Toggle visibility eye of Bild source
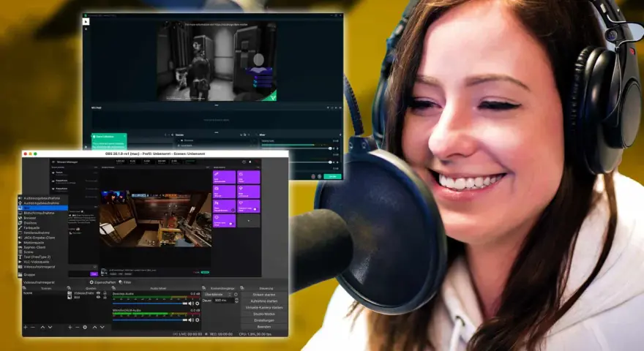 [x=98, y=297]
